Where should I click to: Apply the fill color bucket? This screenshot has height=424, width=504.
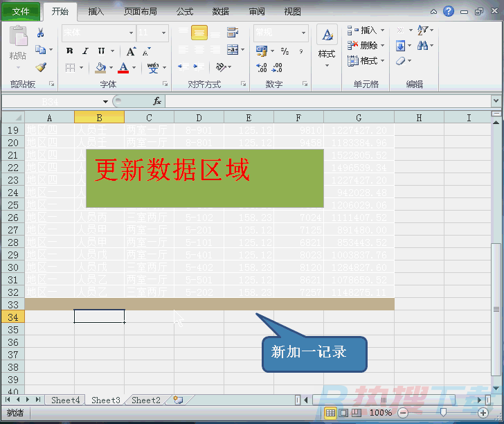[100, 68]
